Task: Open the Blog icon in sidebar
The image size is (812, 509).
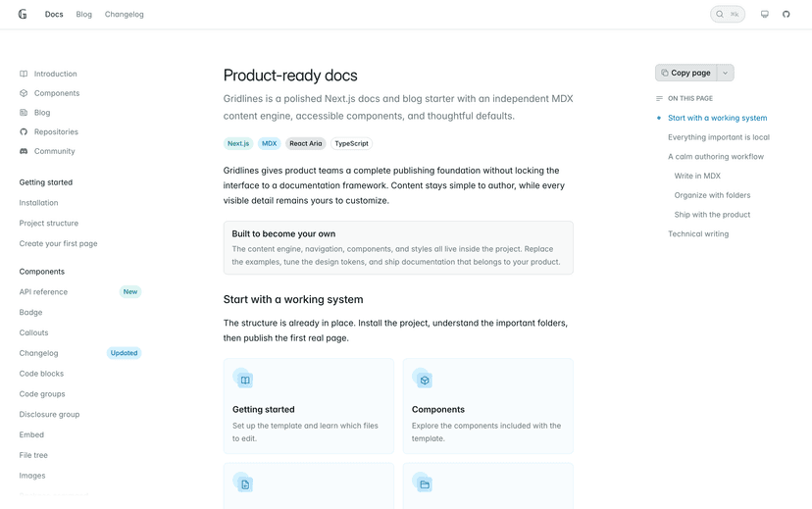Action: [24, 113]
